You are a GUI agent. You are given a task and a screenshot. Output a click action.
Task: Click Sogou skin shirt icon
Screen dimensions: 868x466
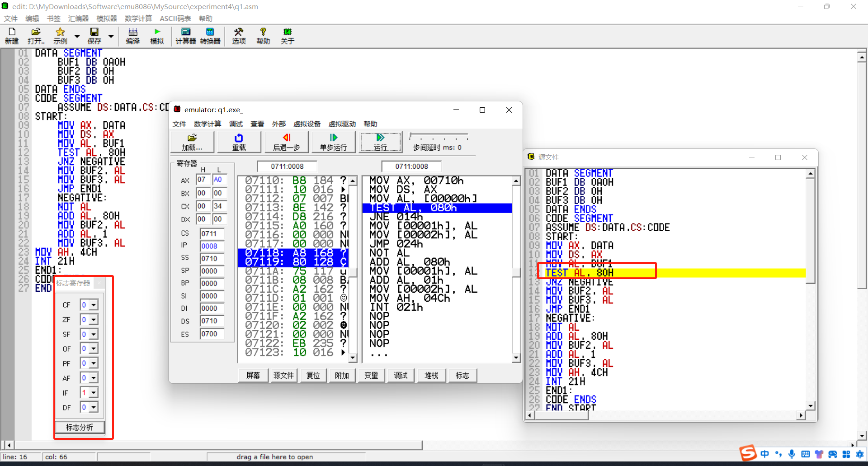point(819,454)
